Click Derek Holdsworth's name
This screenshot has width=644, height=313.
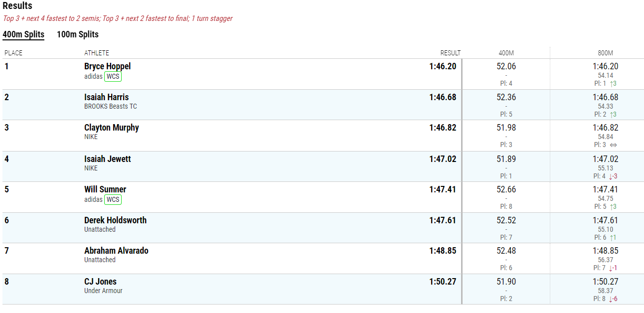pyautogui.click(x=115, y=220)
